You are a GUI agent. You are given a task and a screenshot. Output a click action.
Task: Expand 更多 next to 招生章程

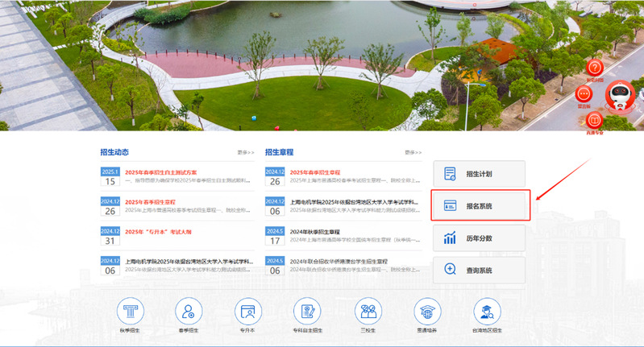(413, 152)
